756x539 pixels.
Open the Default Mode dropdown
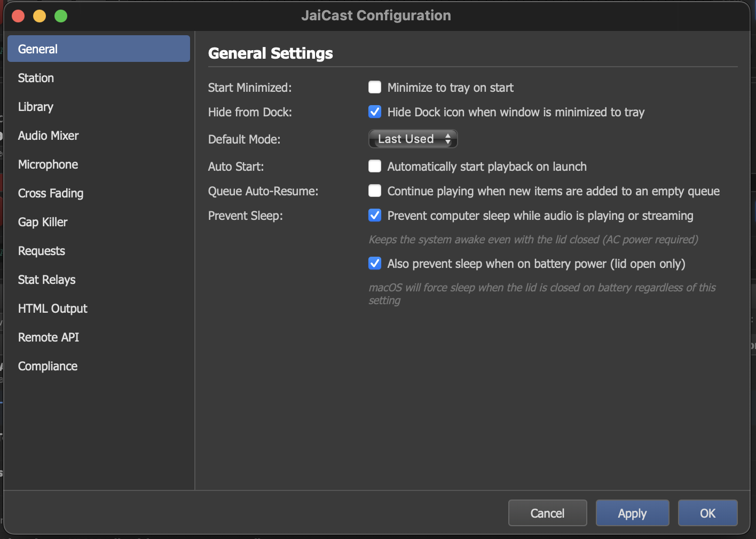[x=413, y=139]
